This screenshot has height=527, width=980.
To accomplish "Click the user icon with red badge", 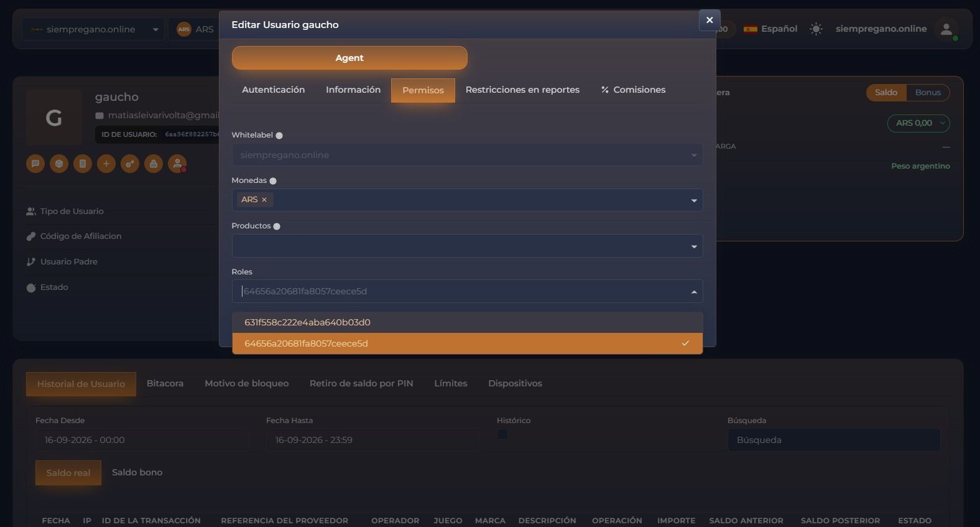I will coord(177,164).
